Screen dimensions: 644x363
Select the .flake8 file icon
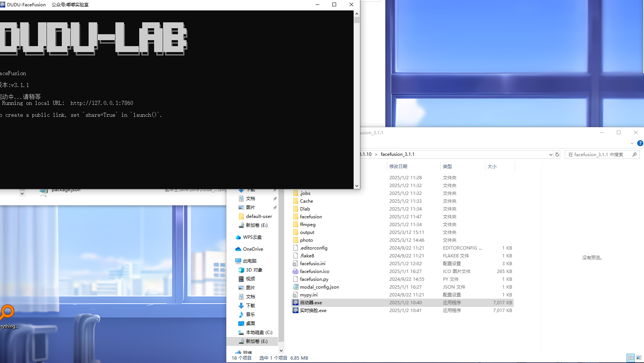point(296,256)
